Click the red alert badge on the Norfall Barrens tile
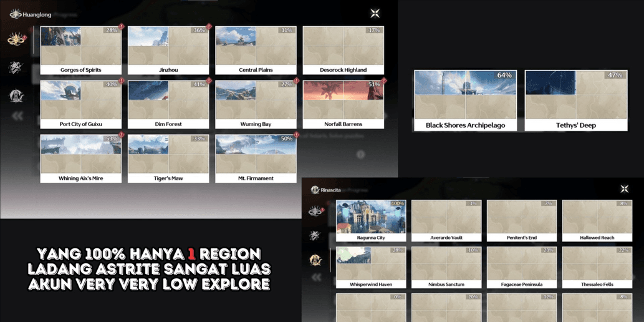The image size is (644, 322). pyautogui.click(x=384, y=81)
